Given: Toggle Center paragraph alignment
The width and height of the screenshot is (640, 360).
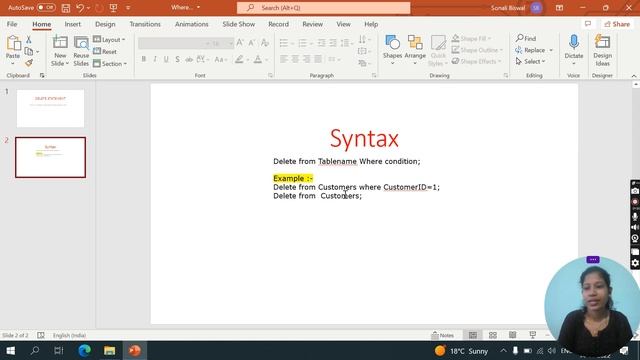Looking at the screenshot, I should pyautogui.click(x=295, y=60).
